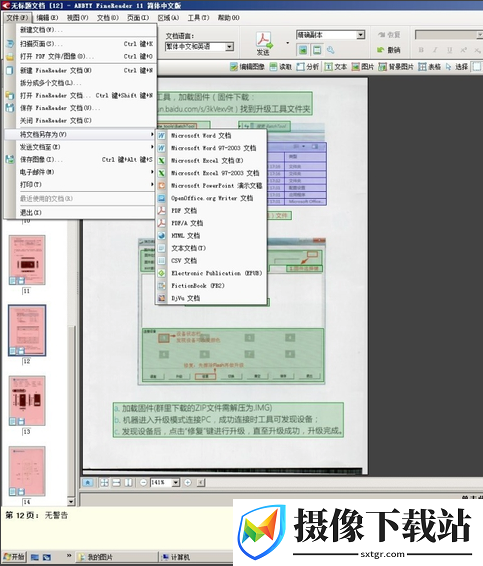Choose 打开 PDF 文件/图像 entry
The height and width of the screenshot is (566, 483).
80,56
